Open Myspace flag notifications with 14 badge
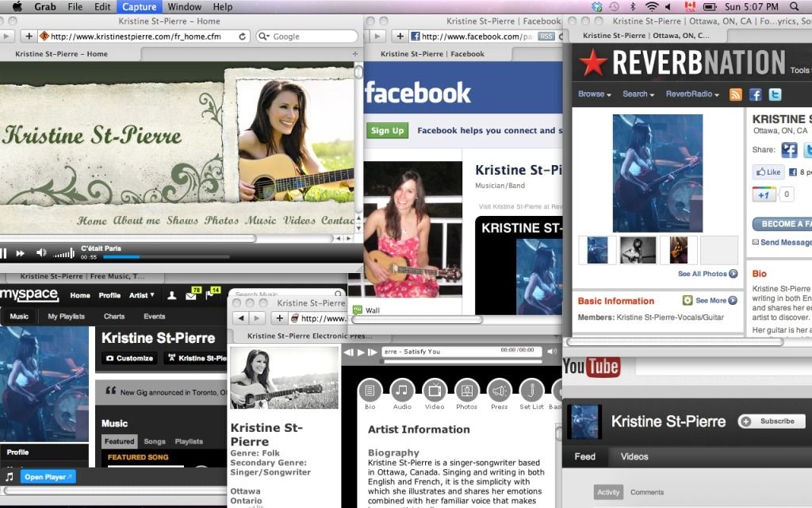Screen dimensions: 812x508 point(211,294)
